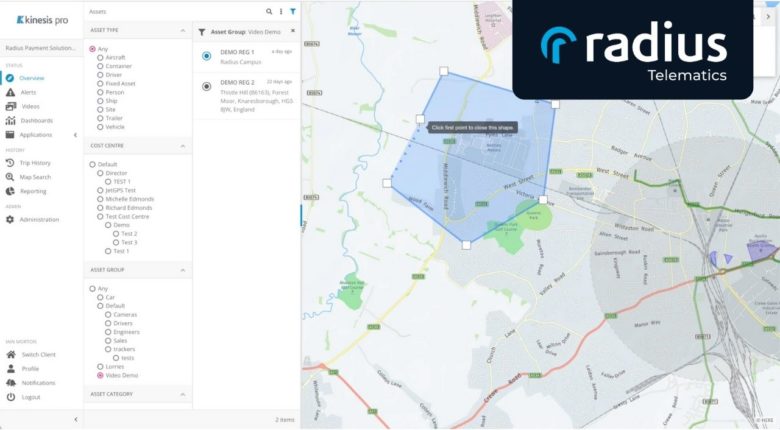Click the Radius Payment Solutions client name
780x430 pixels.
coord(41,48)
